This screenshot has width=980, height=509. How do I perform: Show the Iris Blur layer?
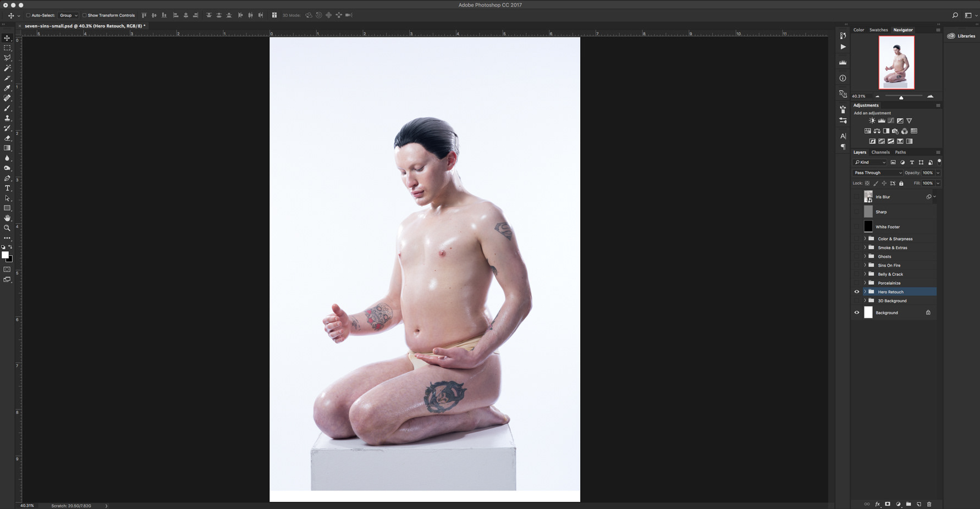point(857,197)
